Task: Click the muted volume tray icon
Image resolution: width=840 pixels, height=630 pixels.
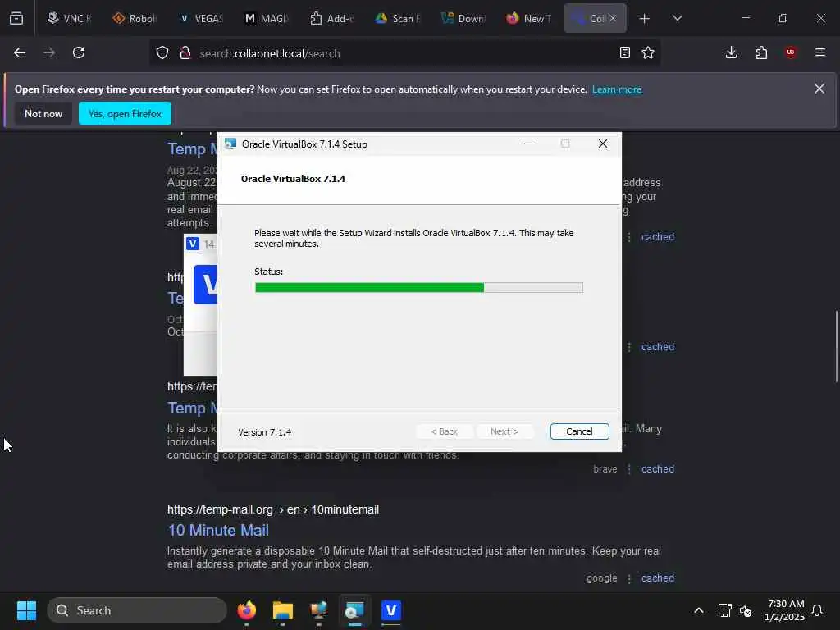Action: click(745, 610)
